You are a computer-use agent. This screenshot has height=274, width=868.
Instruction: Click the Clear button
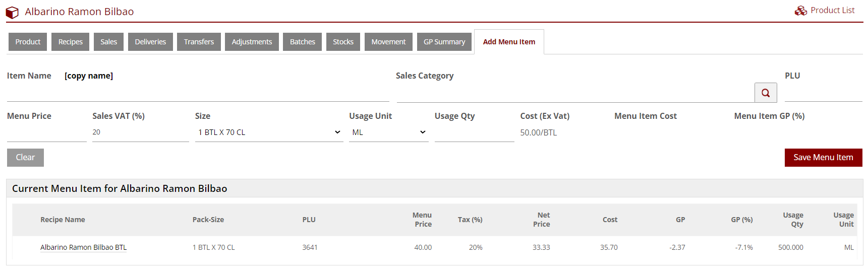pyautogui.click(x=25, y=158)
